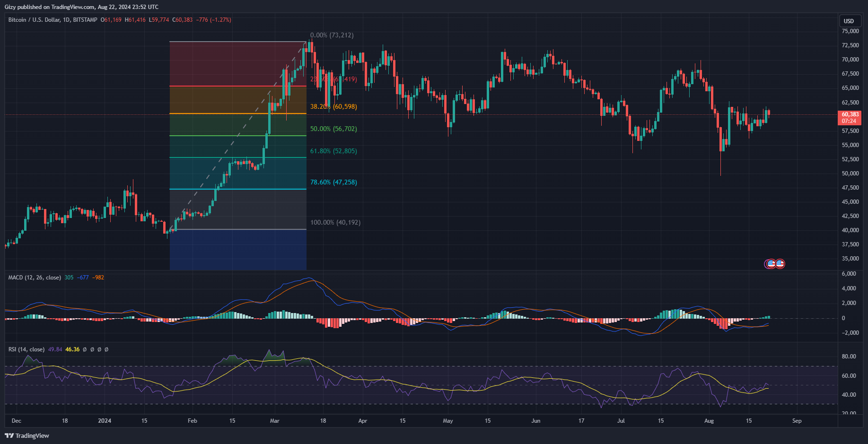
Task: Click the MACD signal value -982
Action: 98,278
